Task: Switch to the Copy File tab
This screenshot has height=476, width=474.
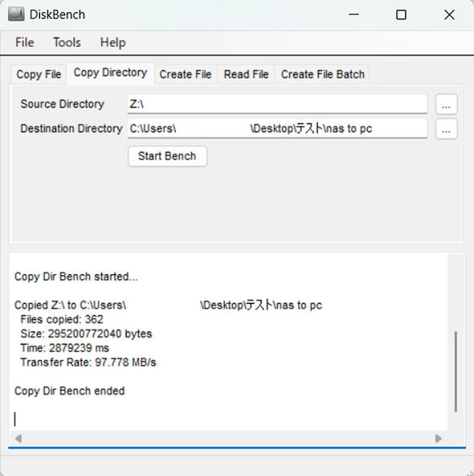Action: [x=39, y=74]
